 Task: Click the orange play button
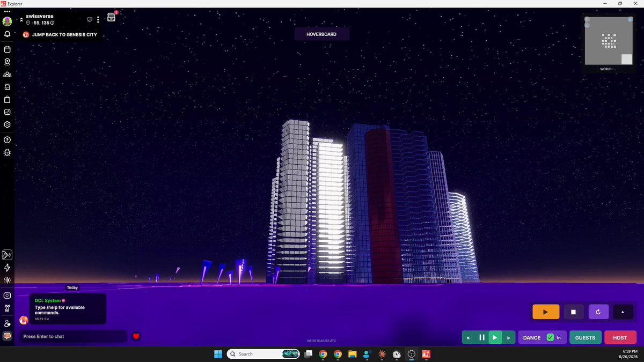coord(546,312)
